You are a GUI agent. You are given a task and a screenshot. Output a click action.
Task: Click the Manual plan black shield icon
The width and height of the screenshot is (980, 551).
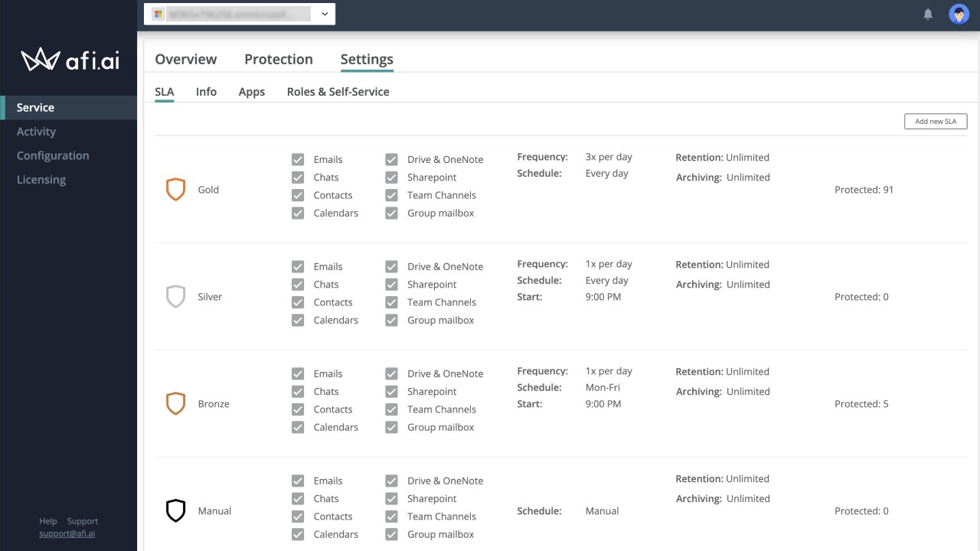point(175,510)
